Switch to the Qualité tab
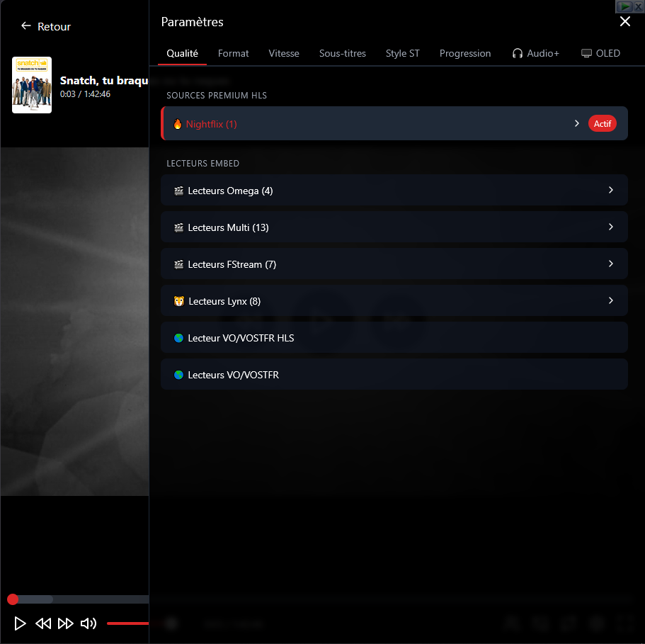Viewport: 645px width, 644px height. click(182, 53)
